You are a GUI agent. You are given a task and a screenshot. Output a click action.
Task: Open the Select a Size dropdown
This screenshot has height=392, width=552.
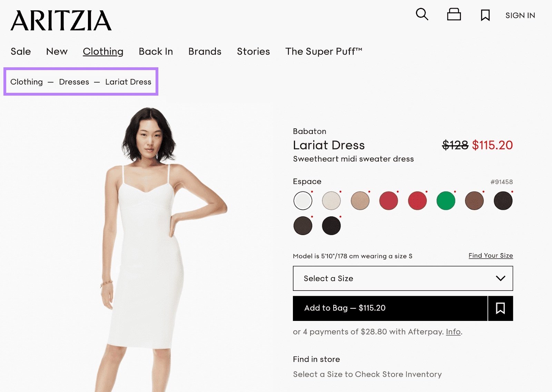(x=379, y=278)
